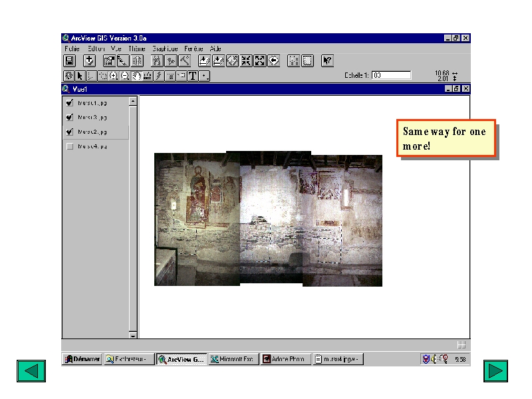
Task: Switch to Microsoft Excel taskbar button
Action: tap(233, 359)
